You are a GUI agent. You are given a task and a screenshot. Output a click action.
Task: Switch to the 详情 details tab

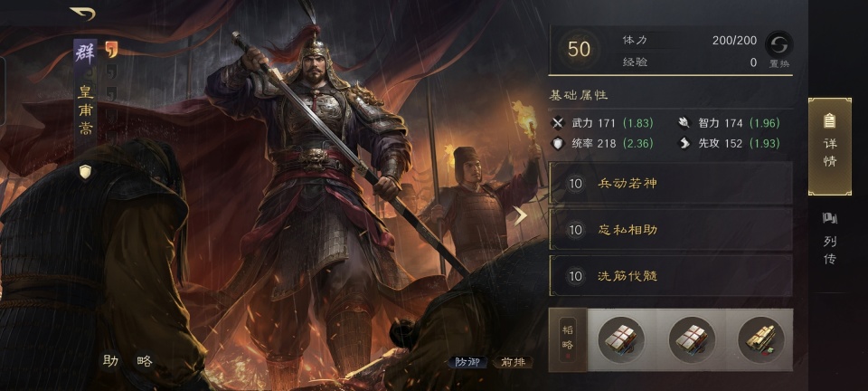pyautogui.click(x=829, y=147)
